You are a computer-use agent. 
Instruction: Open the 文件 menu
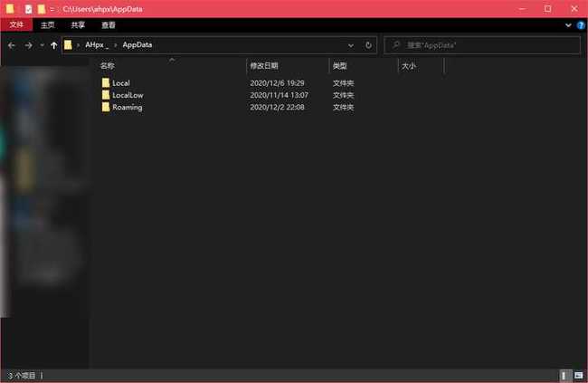click(16, 25)
